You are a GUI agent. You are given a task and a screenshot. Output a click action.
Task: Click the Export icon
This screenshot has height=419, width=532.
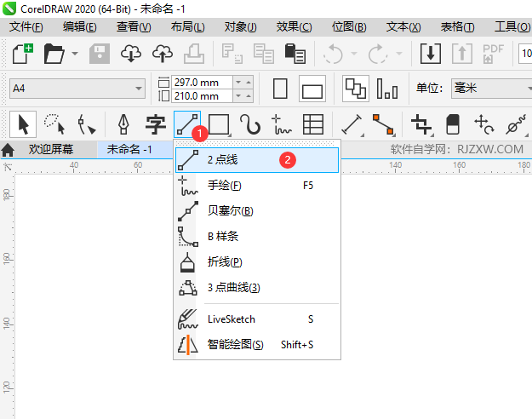pyautogui.click(x=461, y=54)
